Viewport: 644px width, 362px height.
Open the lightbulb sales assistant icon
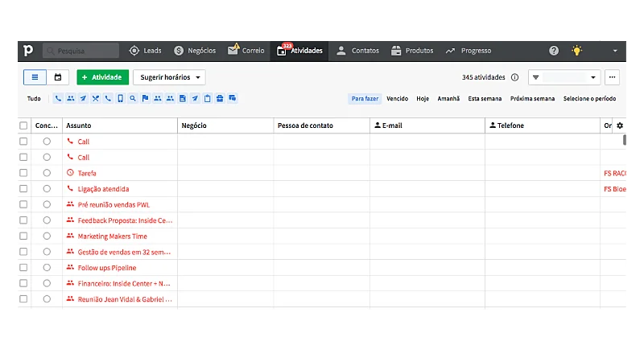tap(576, 51)
